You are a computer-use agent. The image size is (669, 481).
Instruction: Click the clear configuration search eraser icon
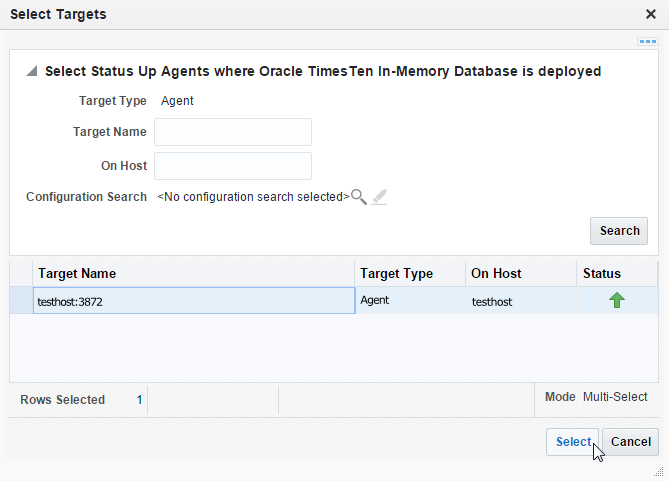tap(378, 197)
